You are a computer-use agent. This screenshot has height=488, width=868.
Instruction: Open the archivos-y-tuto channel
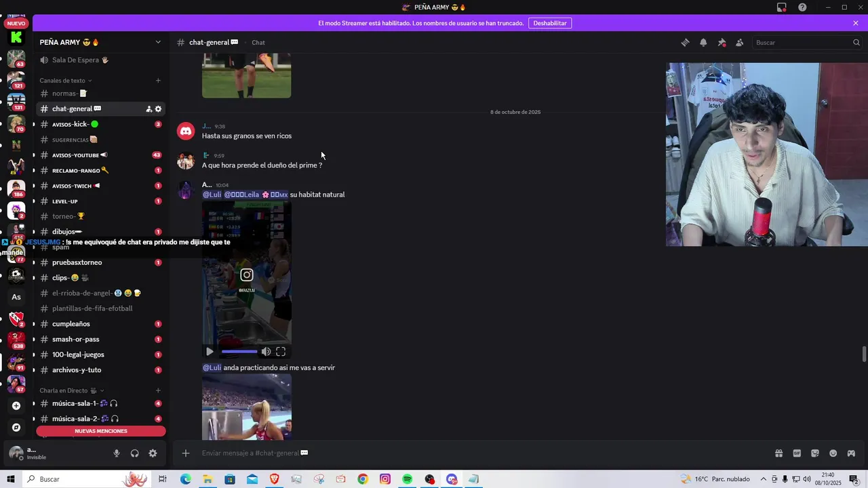[100, 370]
